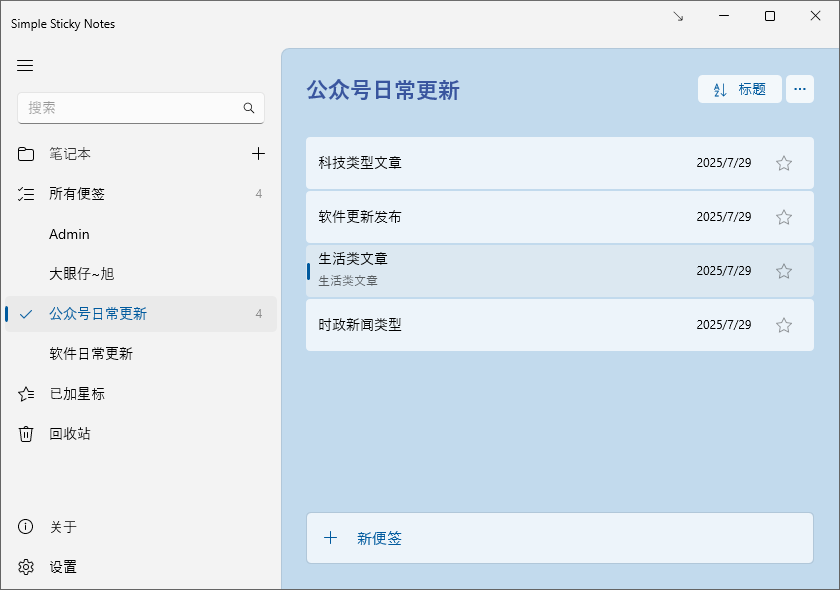
Task: Star the note 软件更新发布
Action: tap(784, 217)
